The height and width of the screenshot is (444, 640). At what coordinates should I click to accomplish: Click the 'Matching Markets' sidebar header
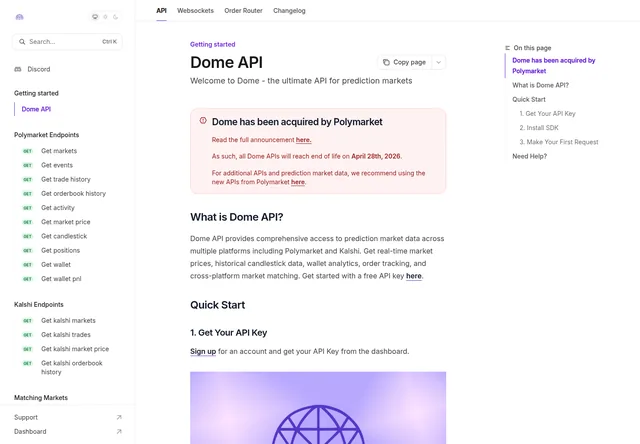pos(41,397)
